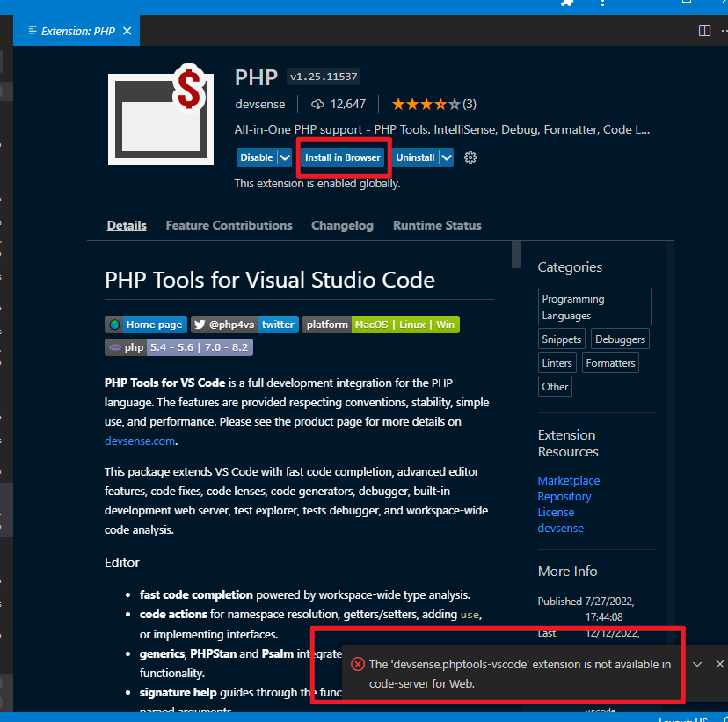728x722 pixels.
Task: Click the Install in Browser button
Action: coord(343,157)
